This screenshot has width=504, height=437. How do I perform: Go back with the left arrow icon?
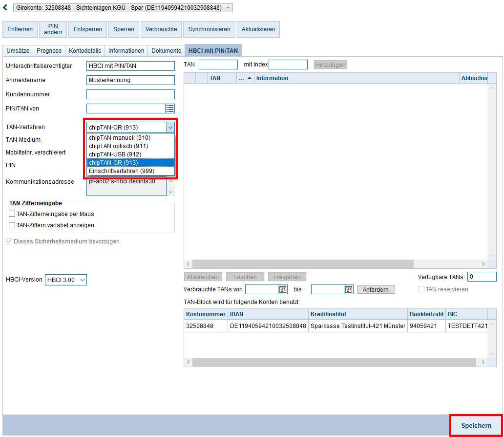[5, 7]
